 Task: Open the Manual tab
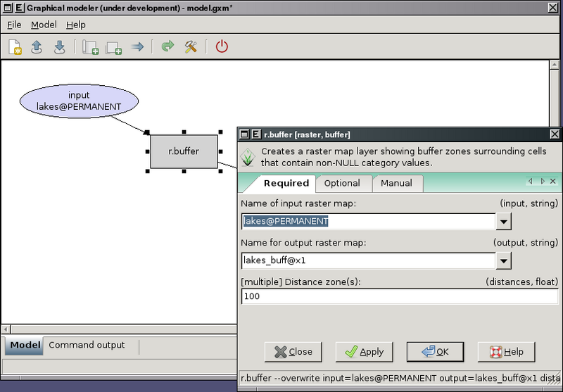(396, 183)
